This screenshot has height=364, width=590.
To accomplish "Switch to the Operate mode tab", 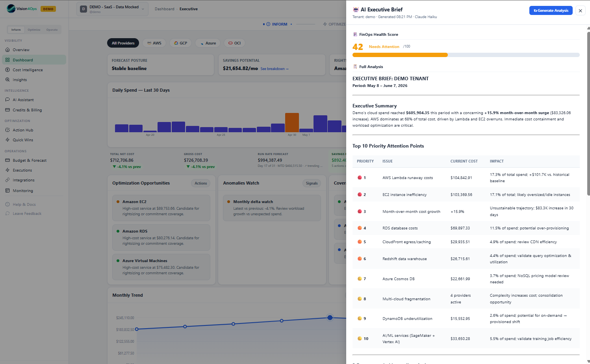I will tap(52, 30).
